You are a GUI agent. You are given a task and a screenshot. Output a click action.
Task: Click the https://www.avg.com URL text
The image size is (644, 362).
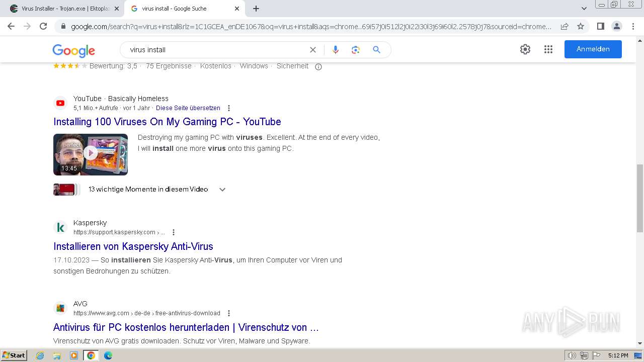pos(147,313)
